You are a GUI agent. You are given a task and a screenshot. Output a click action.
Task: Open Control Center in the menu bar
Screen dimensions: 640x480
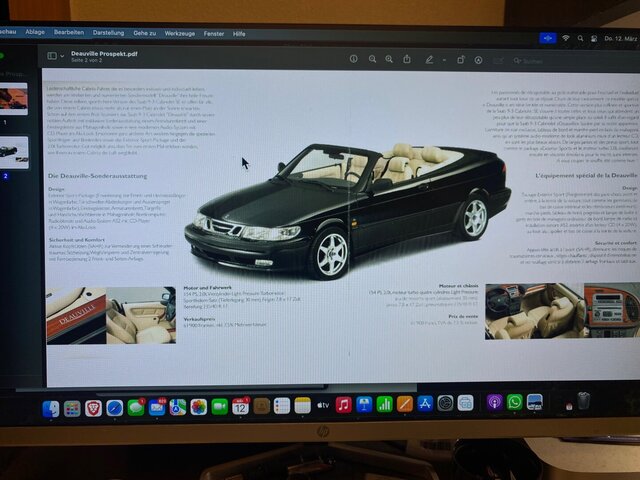click(594, 38)
